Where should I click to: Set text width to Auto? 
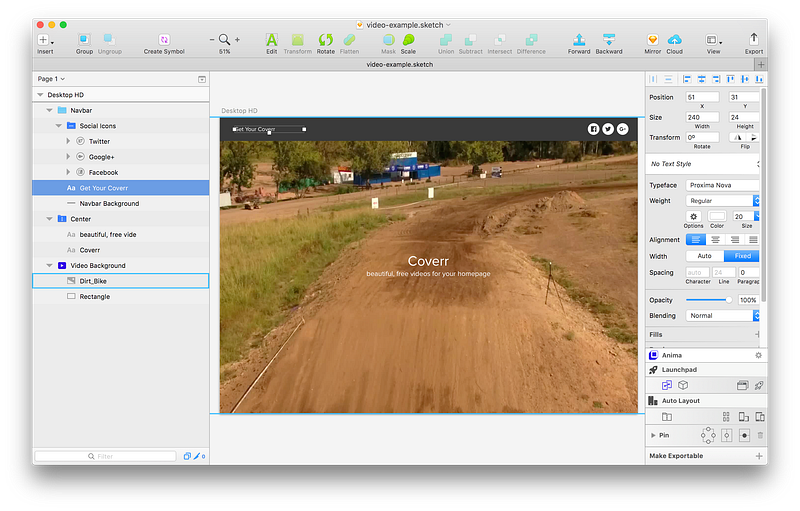click(x=705, y=256)
